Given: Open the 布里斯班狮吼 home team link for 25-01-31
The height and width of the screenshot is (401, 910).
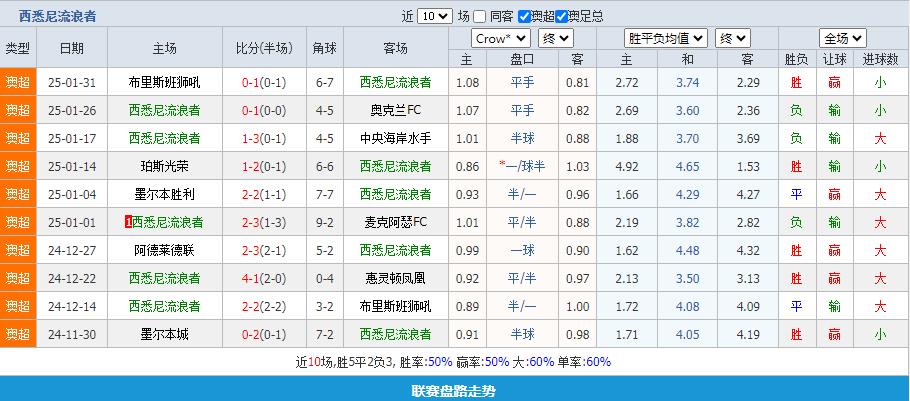Looking at the screenshot, I should [x=165, y=82].
